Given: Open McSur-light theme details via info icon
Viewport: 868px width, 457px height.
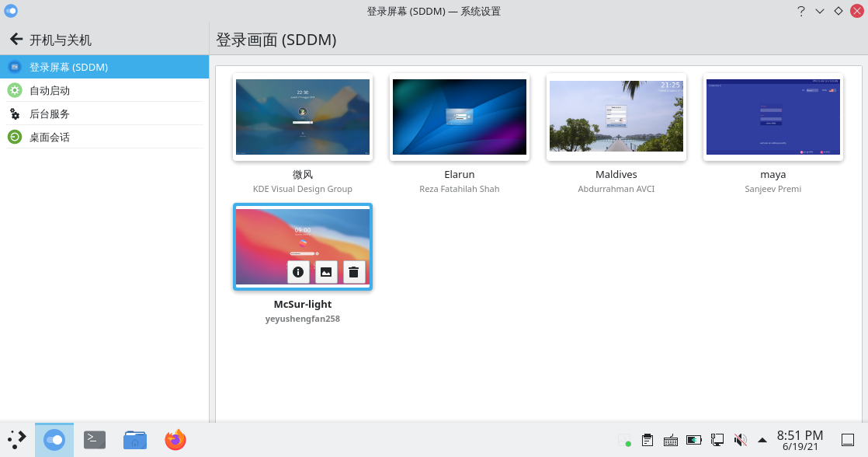Looking at the screenshot, I should click(298, 272).
